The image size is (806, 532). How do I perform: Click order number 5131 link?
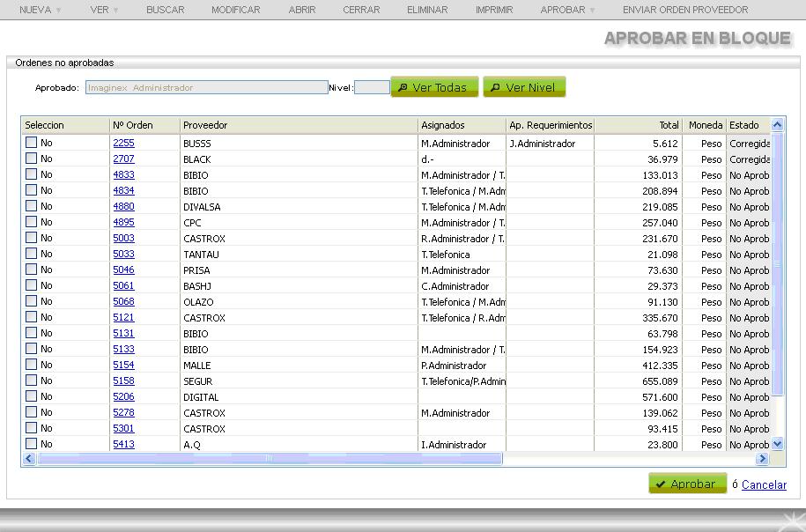[123, 333]
